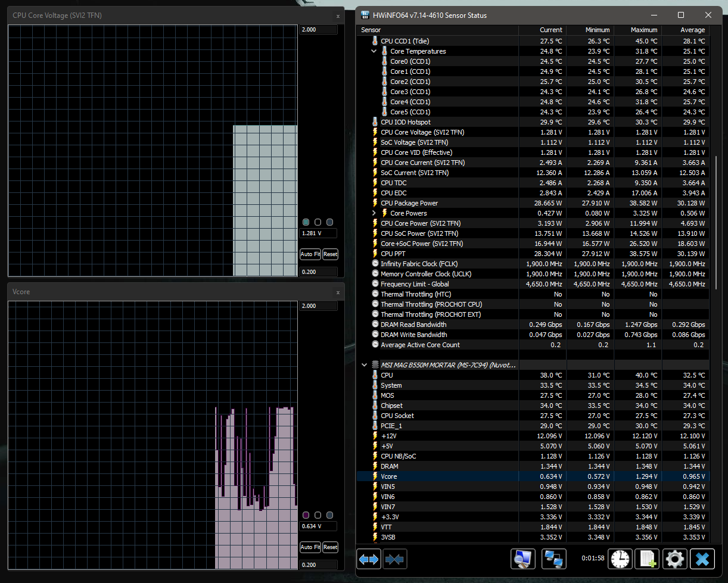Click the shrink columns inward-arrows icon
The width and height of the screenshot is (728, 583).
(x=395, y=559)
